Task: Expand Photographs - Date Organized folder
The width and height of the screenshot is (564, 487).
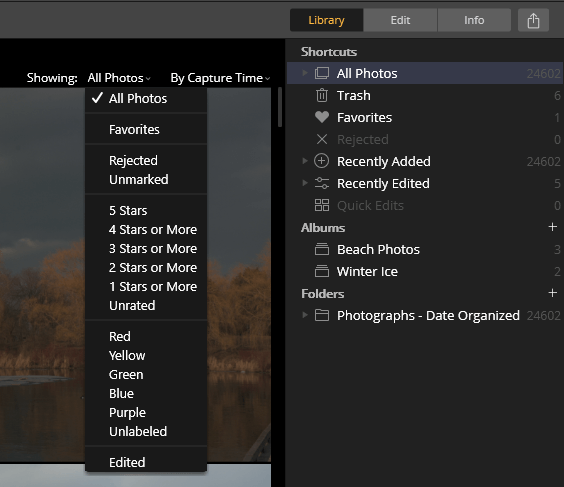Action: click(x=305, y=315)
